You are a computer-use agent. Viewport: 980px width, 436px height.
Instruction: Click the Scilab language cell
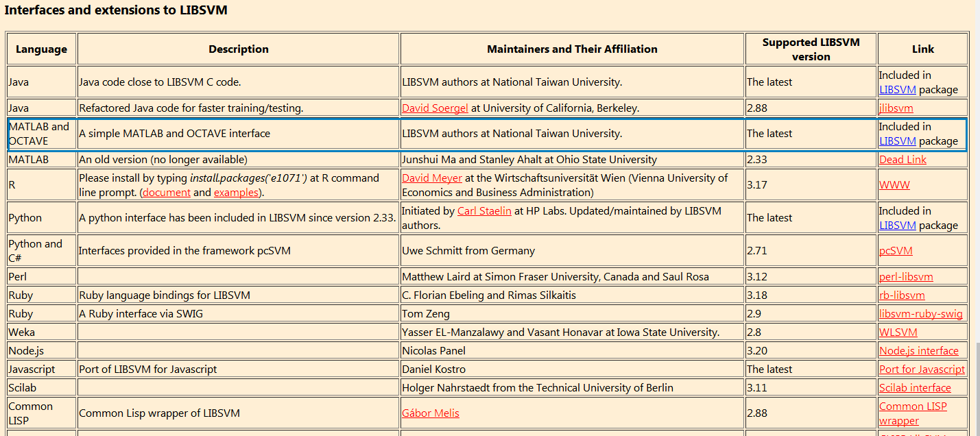click(42, 387)
